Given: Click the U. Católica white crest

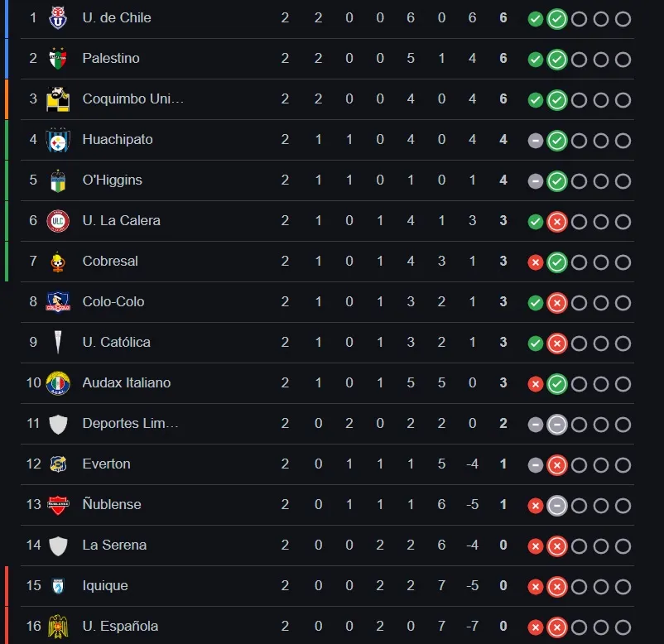Looking at the screenshot, I should pos(58,343).
